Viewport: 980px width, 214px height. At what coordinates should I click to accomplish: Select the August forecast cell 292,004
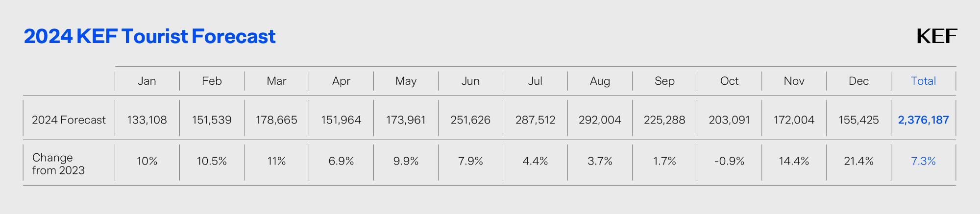pyautogui.click(x=600, y=120)
